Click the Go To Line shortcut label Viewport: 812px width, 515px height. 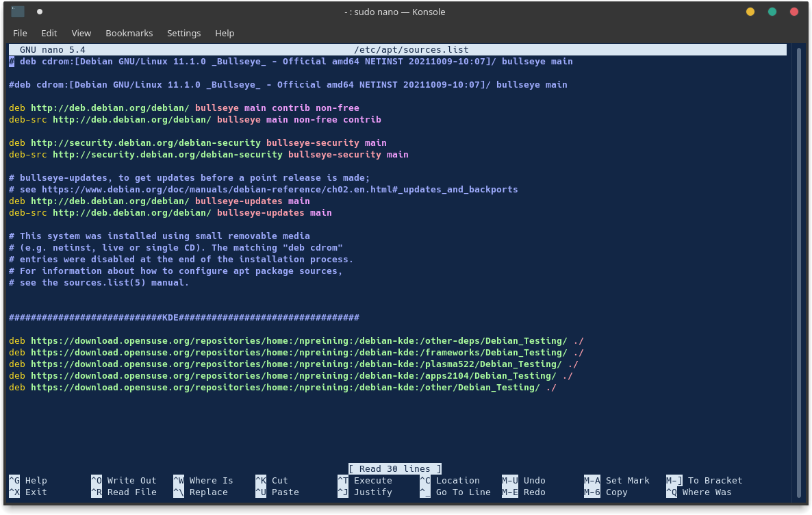455,492
